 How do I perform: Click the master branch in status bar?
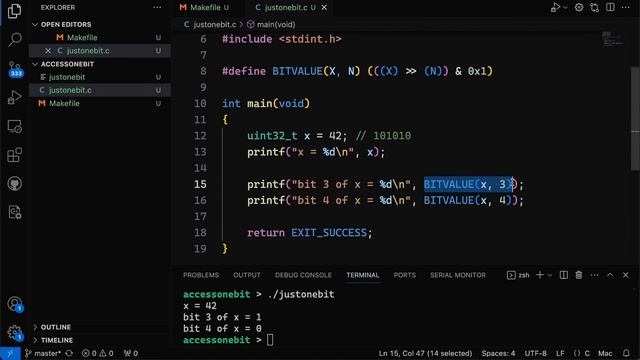pyautogui.click(x=43, y=353)
